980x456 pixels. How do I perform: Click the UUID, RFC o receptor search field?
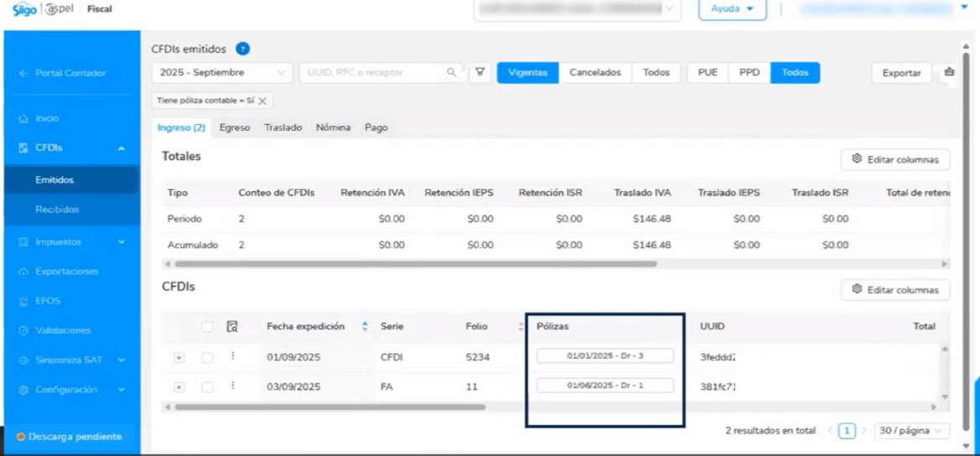[x=381, y=72]
